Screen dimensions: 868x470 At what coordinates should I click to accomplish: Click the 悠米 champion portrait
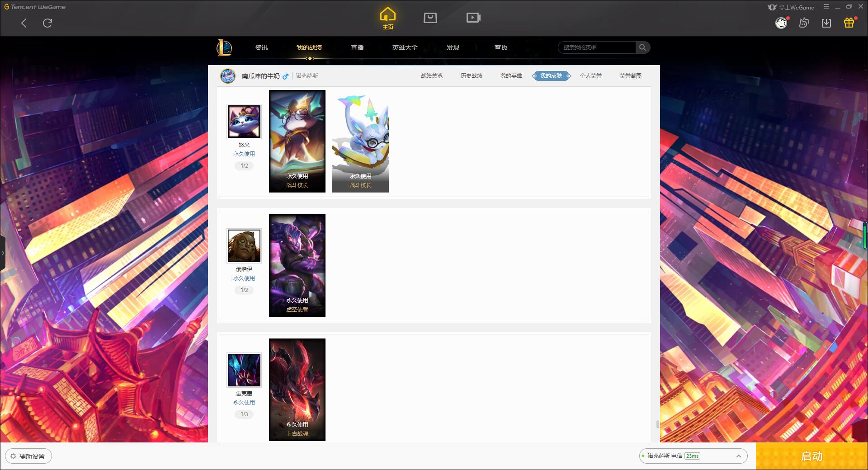click(x=244, y=122)
